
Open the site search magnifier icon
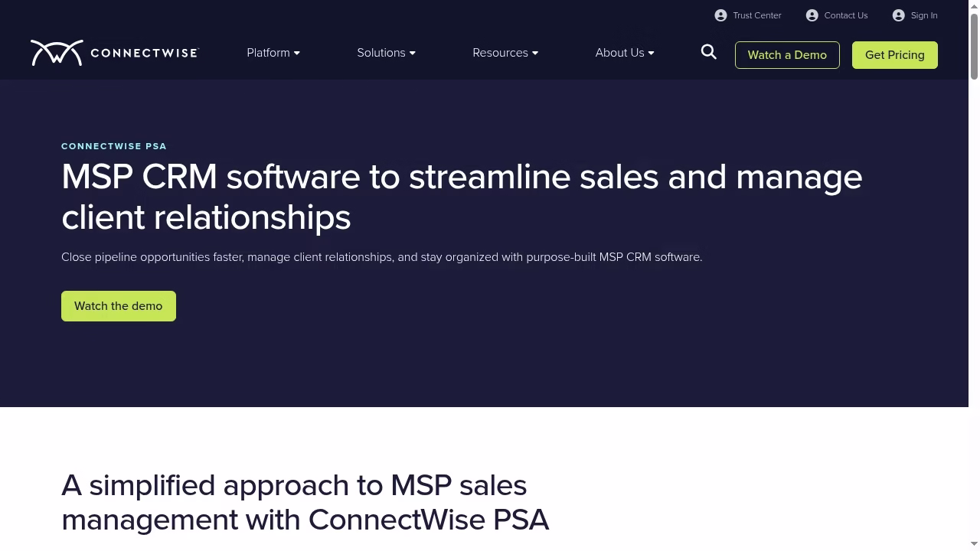click(709, 52)
